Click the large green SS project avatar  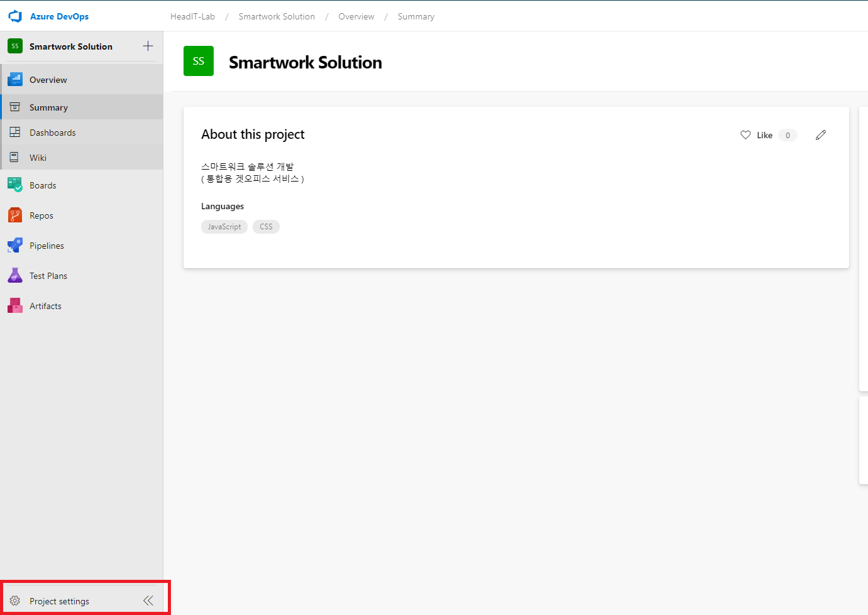(x=199, y=61)
